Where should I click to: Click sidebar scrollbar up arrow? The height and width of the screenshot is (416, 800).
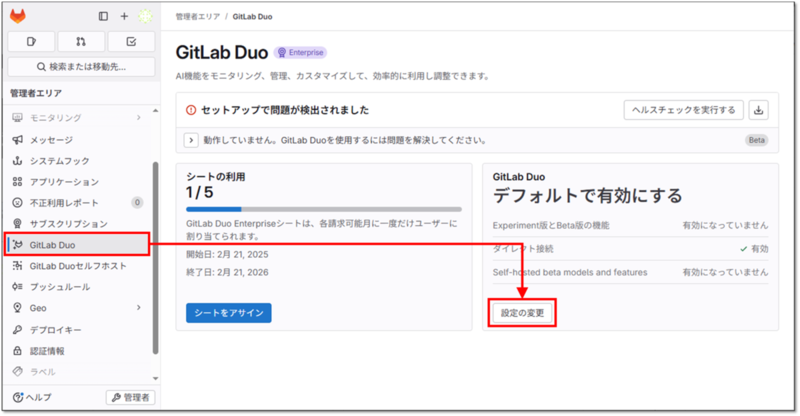click(156, 111)
